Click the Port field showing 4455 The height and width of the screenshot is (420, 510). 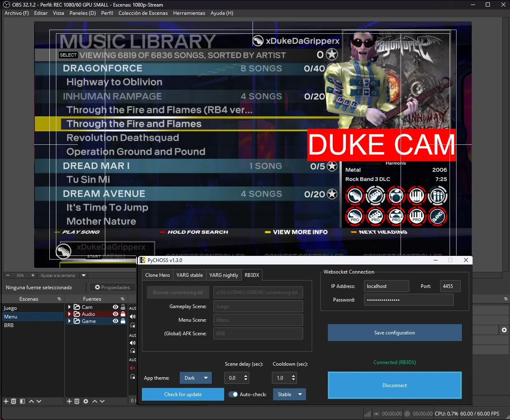click(450, 286)
